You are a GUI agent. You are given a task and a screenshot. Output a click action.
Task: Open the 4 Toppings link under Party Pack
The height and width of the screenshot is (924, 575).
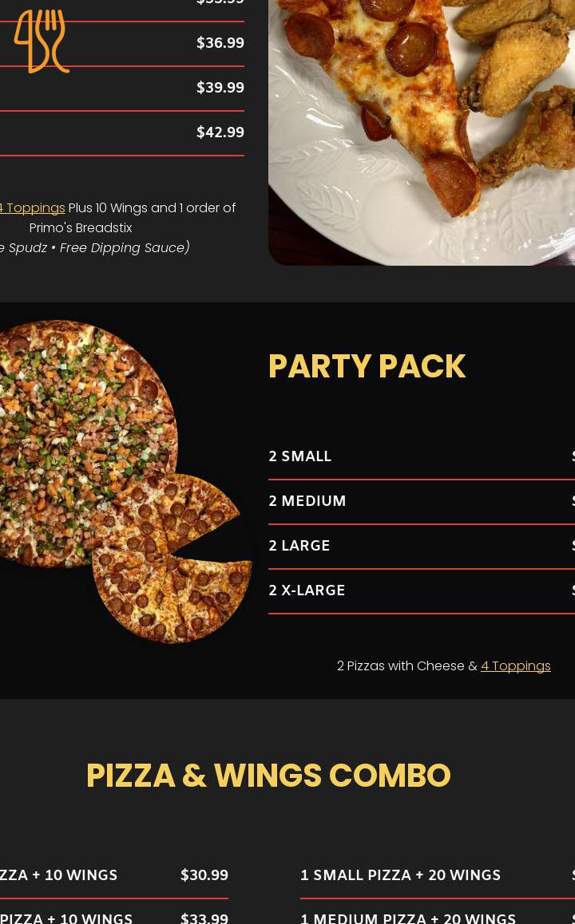(x=515, y=665)
